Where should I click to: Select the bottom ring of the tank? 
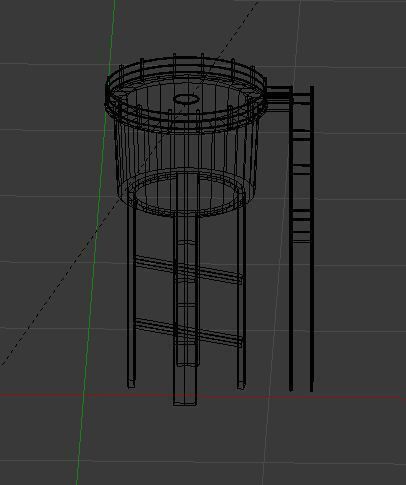point(186,193)
